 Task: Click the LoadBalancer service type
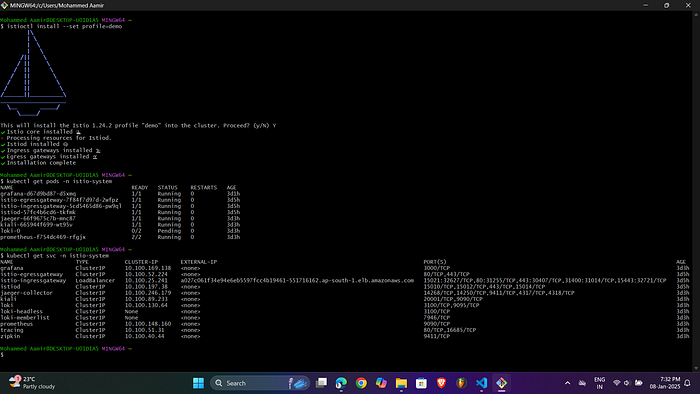tap(95, 281)
